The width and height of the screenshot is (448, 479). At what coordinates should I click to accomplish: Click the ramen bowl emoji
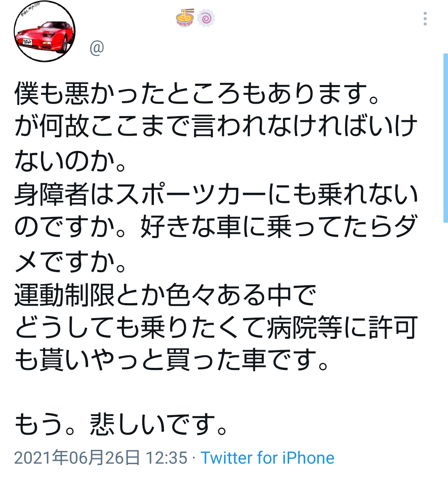pyautogui.click(x=185, y=18)
